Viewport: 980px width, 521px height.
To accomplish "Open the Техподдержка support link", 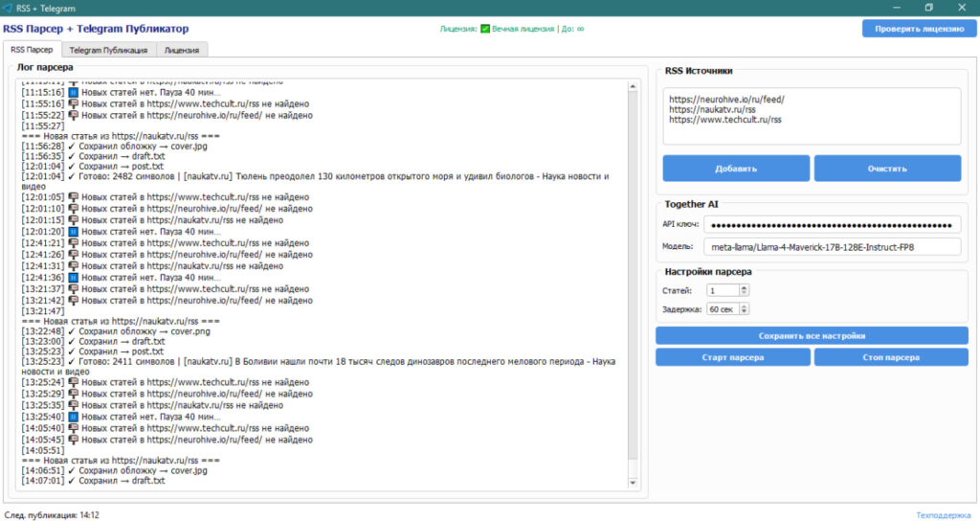I will click(943, 514).
